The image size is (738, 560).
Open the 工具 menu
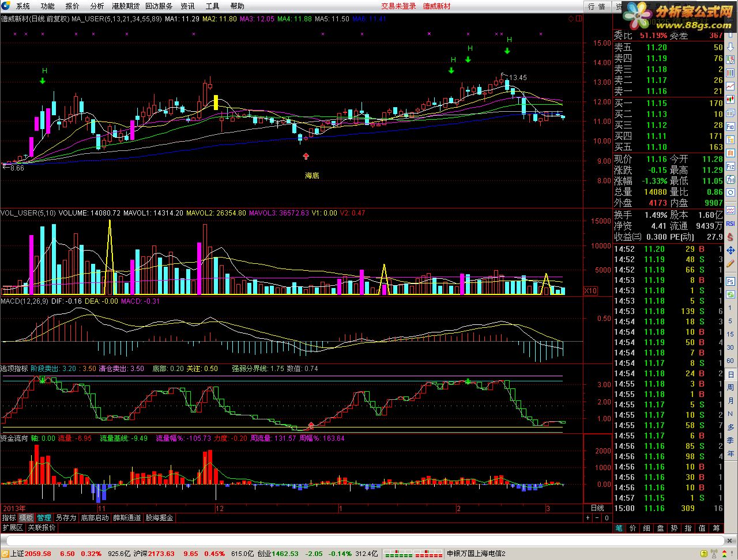[x=213, y=6]
